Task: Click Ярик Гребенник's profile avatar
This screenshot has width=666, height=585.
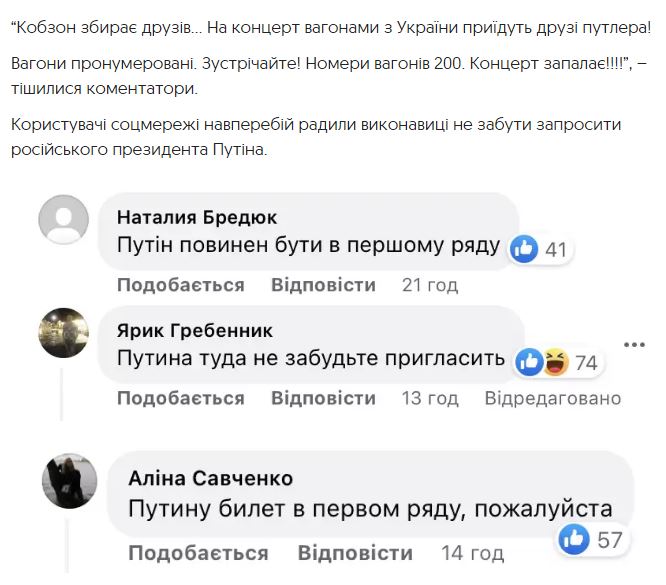Action: (63, 332)
